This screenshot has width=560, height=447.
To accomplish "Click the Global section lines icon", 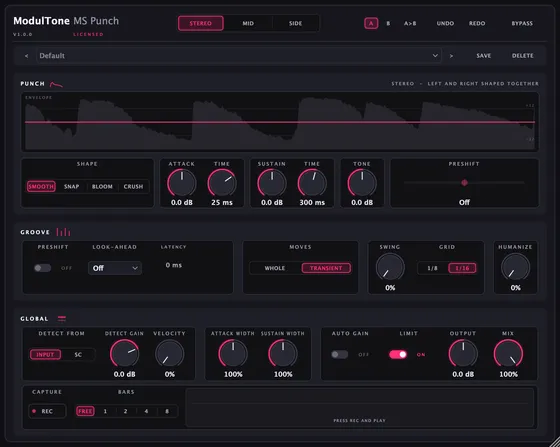I will (x=62, y=318).
